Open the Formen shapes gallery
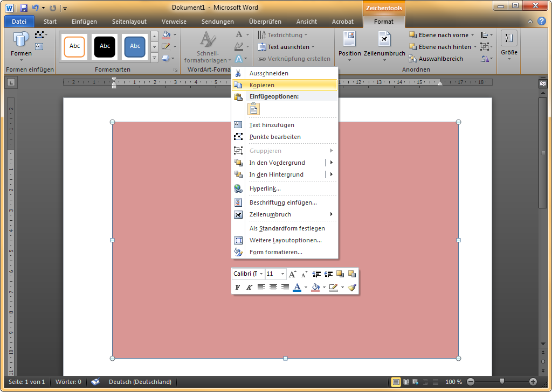 21,44
